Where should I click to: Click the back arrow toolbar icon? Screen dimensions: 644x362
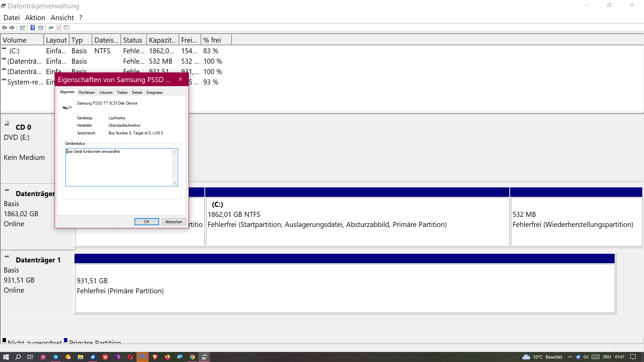click(4, 27)
